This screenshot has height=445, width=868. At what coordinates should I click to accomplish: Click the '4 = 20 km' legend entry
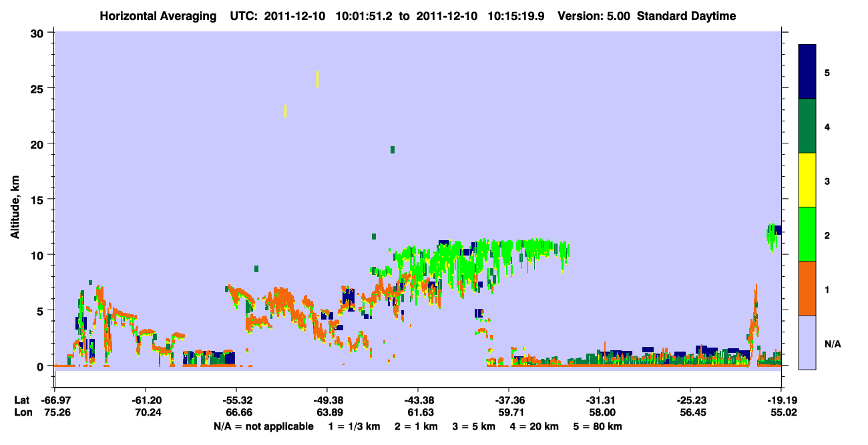pyautogui.click(x=535, y=426)
